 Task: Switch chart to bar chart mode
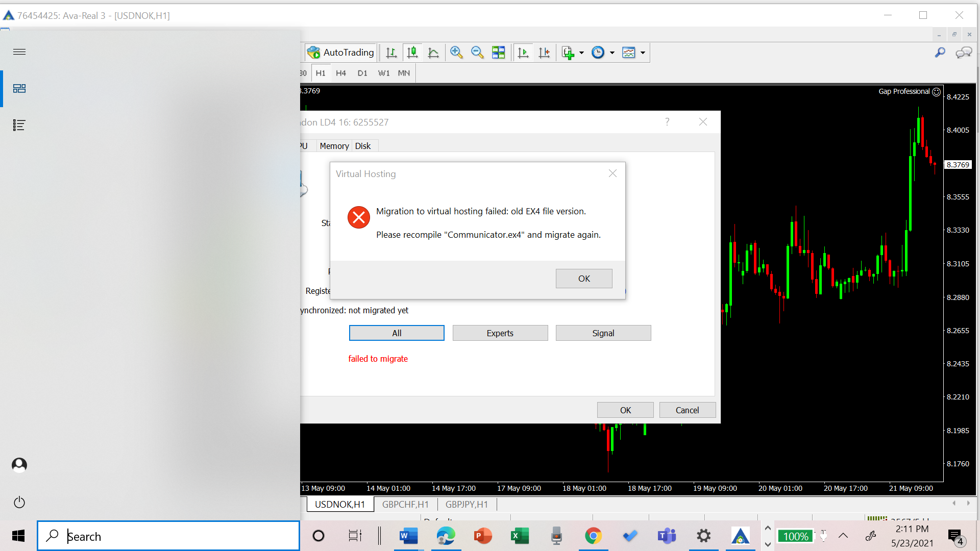coord(391,53)
